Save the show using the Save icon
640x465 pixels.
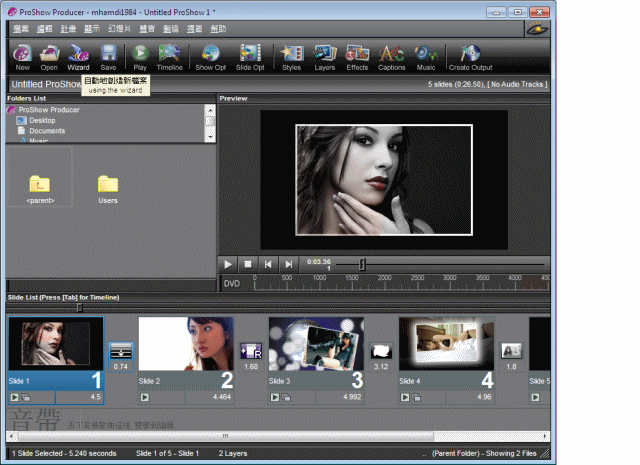[x=109, y=58]
